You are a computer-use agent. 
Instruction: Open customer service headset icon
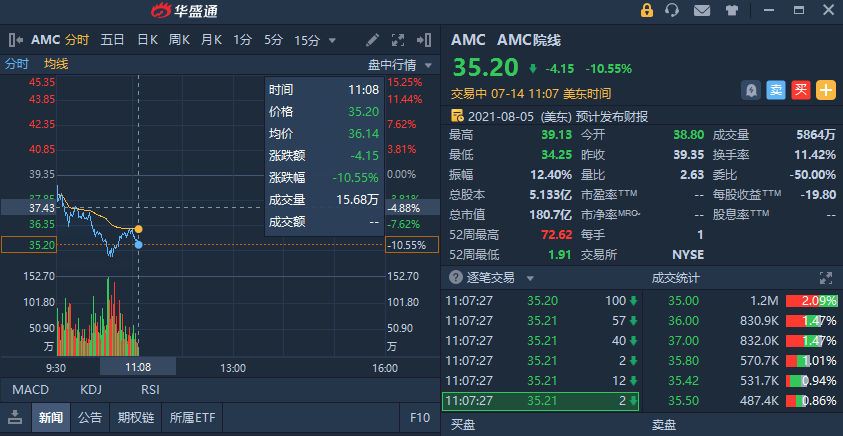click(673, 11)
